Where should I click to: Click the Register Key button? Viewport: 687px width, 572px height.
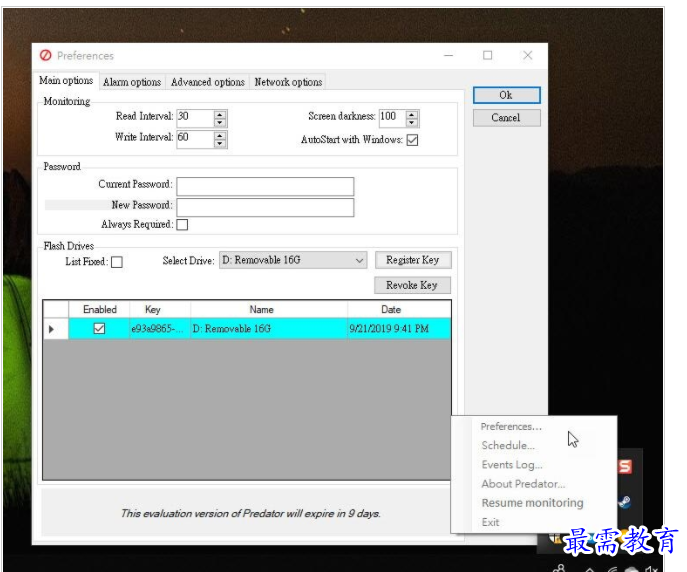click(x=413, y=260)
